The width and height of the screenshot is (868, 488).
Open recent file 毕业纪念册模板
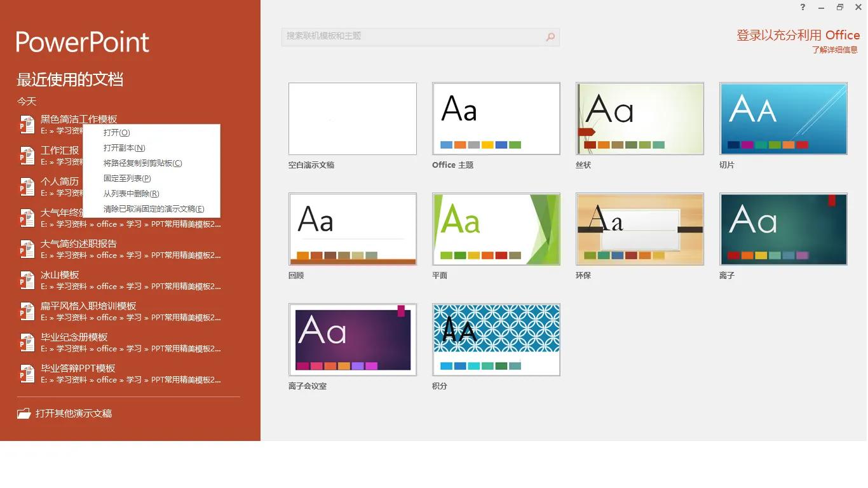(x=74, y=337)
